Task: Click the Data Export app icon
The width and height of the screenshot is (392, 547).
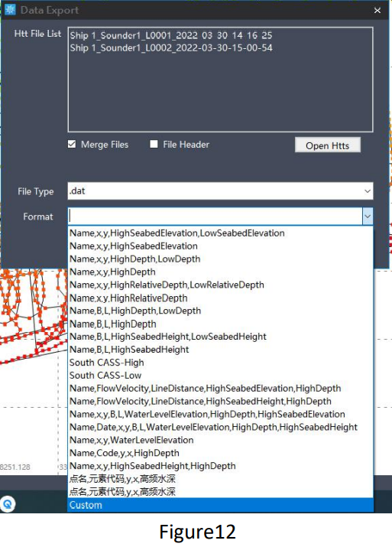Action: [10, 10]
